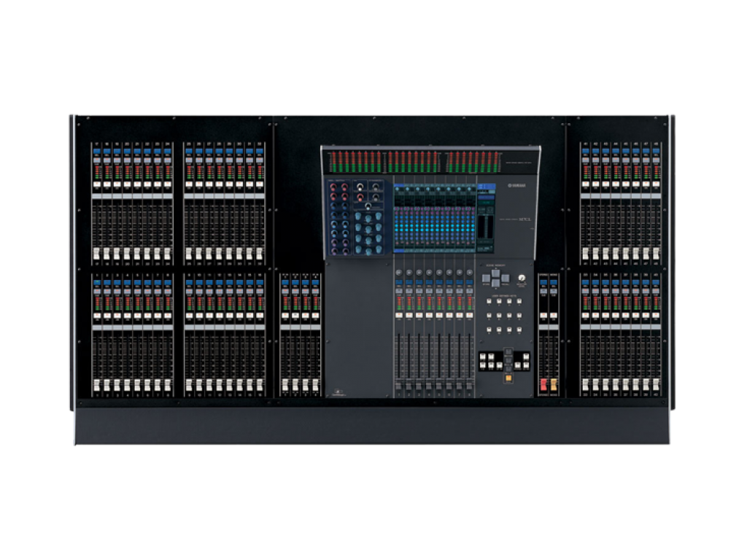
Task: Cue Centralogic strip 5 with CUE key
Action: coord(439,292)
